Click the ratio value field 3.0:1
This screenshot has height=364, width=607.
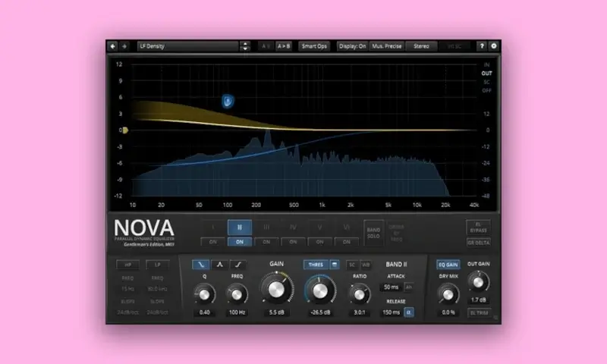pyautogui.click(x=360, y=312)
